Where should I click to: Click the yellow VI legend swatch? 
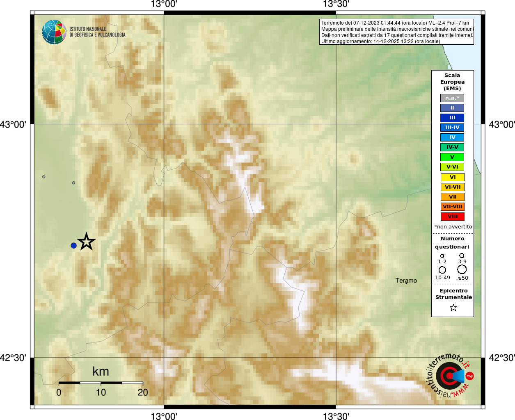[x=452, y=177]
